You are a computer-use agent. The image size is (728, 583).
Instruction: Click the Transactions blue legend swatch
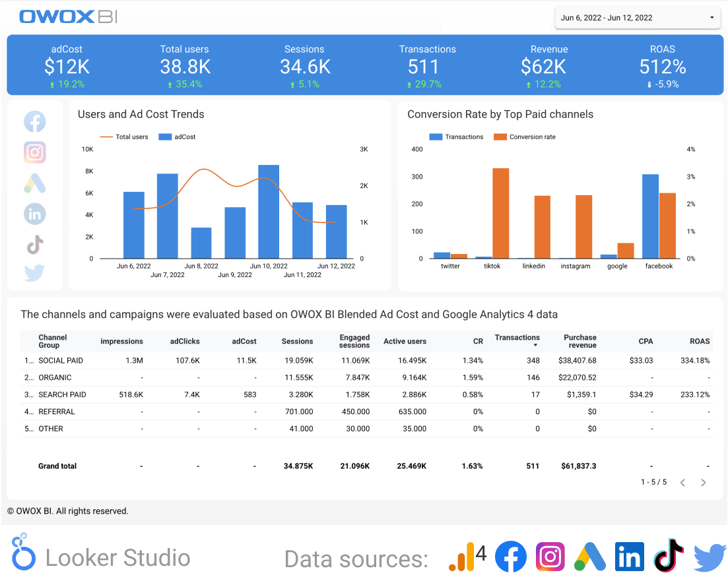click(x=436, y=137)
